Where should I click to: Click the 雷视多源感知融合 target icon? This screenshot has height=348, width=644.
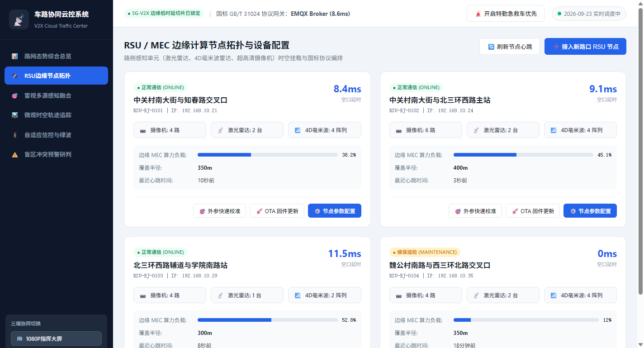tap(15, 96)
